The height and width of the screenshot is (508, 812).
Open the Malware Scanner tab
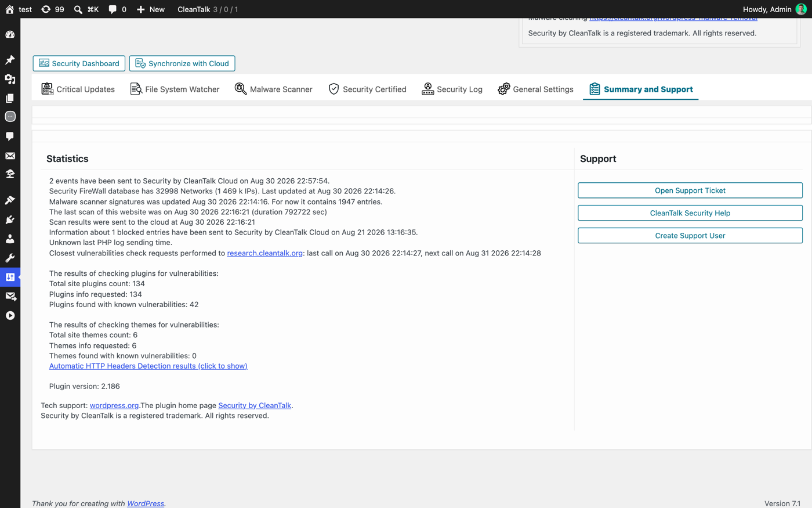pyautogui.click(x=274, y=89)
